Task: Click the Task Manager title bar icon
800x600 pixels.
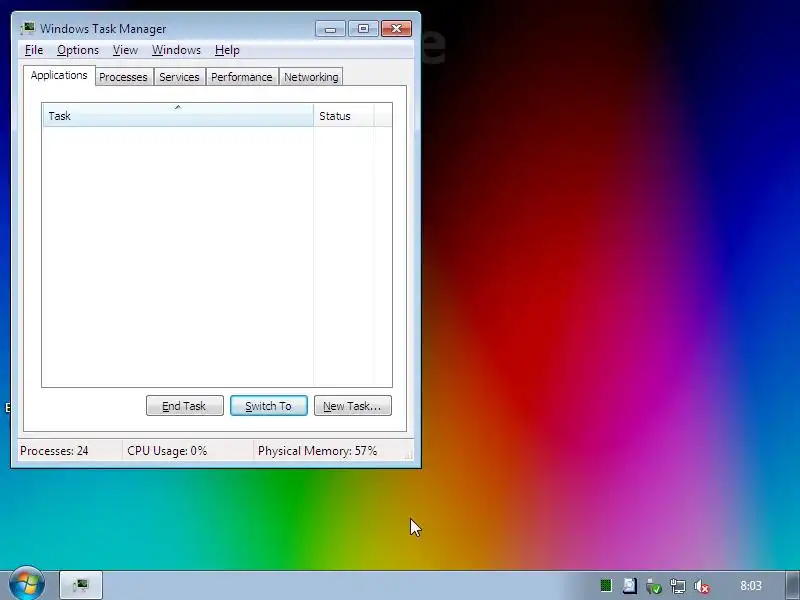Action: pos(28,29)
